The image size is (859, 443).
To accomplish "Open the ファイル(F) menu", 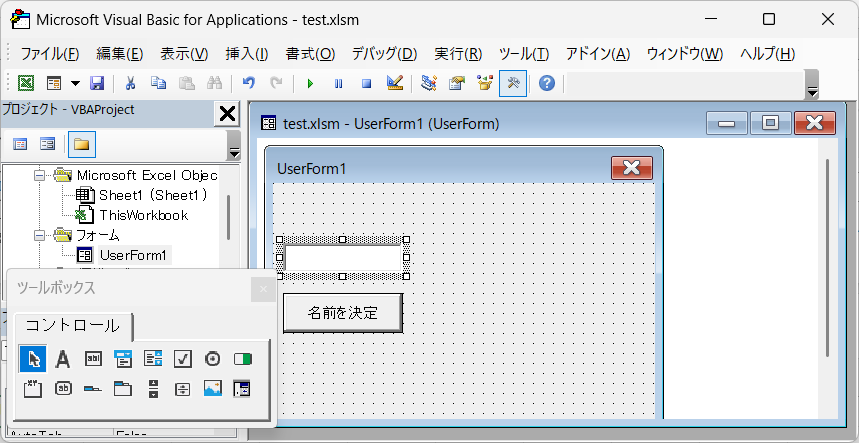I will coord(50,54).
